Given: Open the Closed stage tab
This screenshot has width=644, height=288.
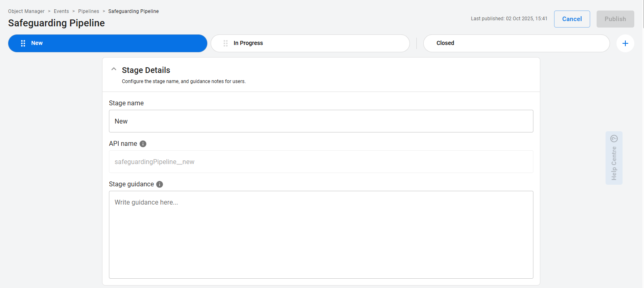Looking at the screenshot, I should tap(516, 43).
